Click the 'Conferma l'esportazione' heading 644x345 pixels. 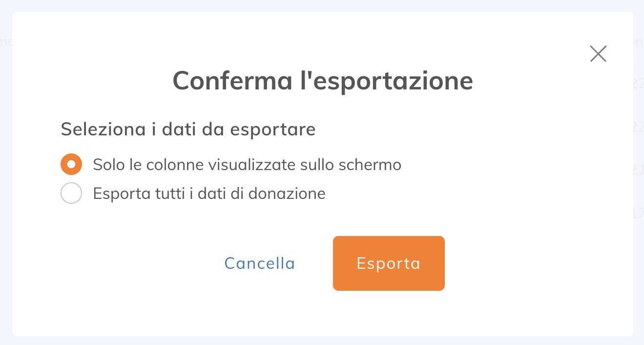click(x=323, y=81)
